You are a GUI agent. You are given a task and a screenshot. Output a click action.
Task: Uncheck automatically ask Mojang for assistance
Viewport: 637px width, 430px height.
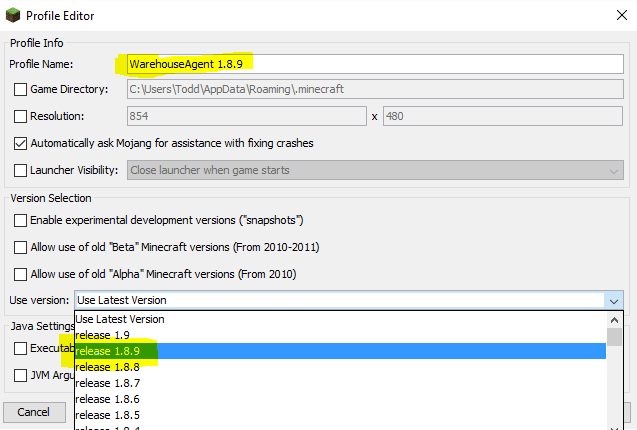point(21,143)
